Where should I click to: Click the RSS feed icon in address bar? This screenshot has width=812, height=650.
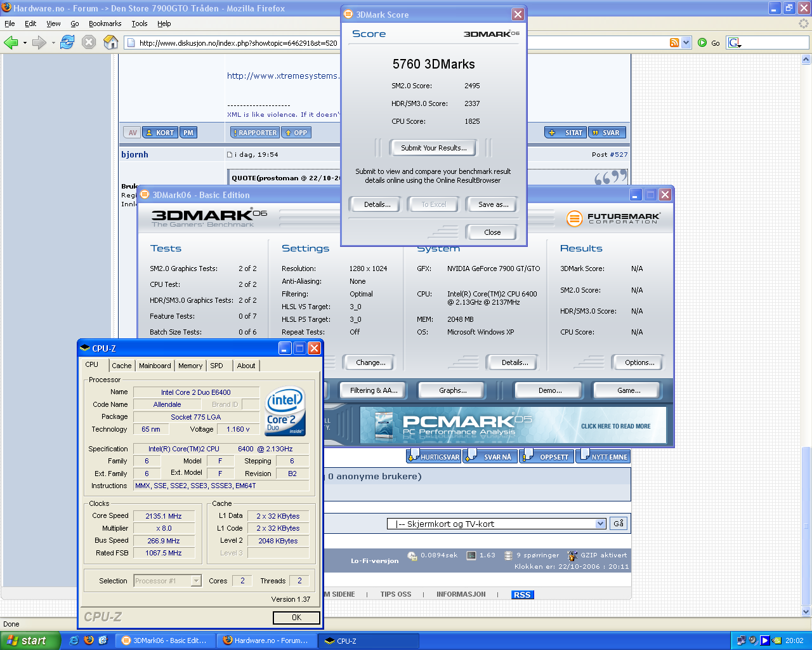[x=674, y=43]
